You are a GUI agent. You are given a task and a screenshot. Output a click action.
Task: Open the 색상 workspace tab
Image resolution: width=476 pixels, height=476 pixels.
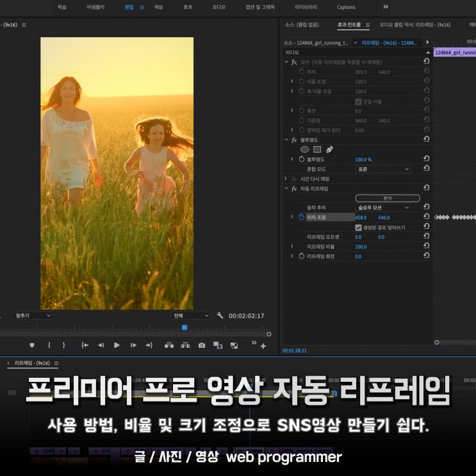[x=158, y=7]
